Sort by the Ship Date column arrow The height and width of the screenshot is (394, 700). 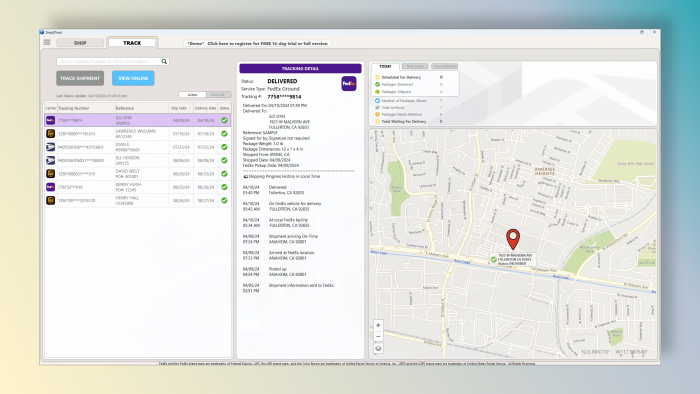pos(190,108)
